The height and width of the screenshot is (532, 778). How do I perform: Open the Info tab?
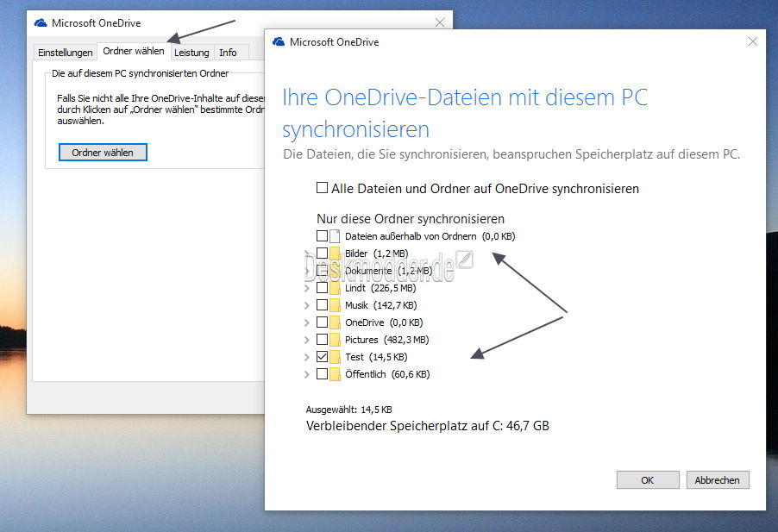coord(228,53)
